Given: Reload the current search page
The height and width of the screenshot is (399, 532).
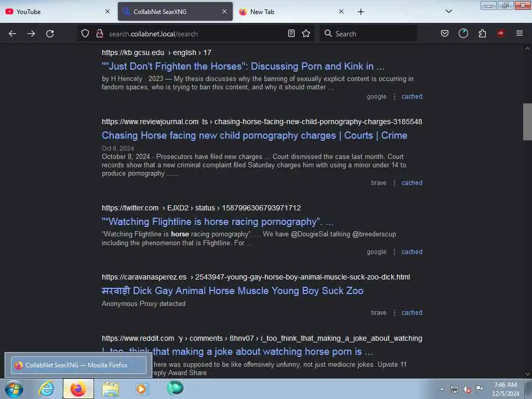Looking at the screenshot, I should [x=50, y=34].
